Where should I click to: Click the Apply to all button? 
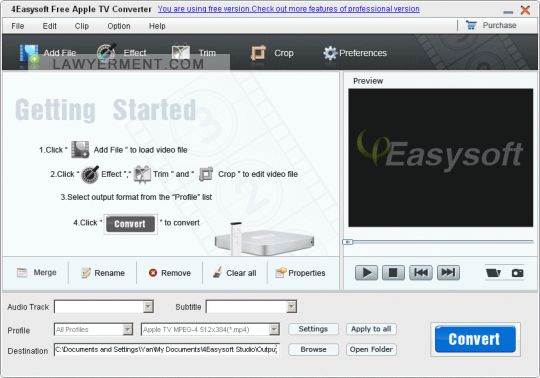[371, 329]
